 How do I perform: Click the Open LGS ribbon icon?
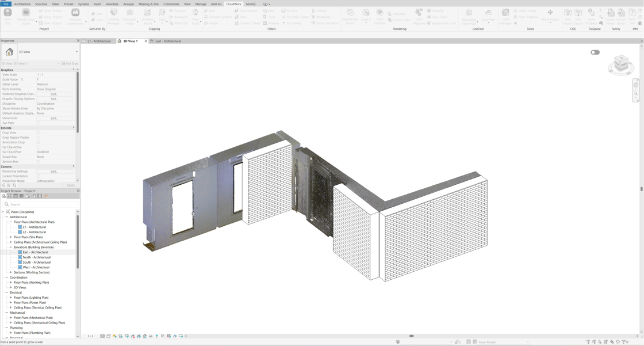[x=7, y=16]
